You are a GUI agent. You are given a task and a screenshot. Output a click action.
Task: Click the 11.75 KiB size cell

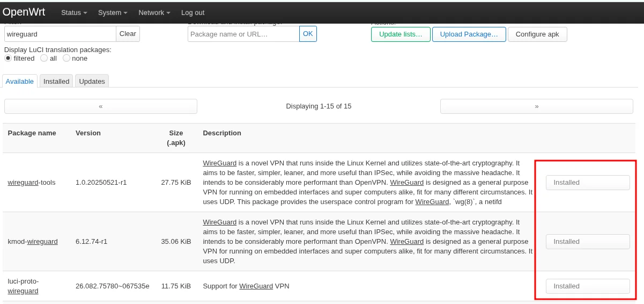coord(176,286)
